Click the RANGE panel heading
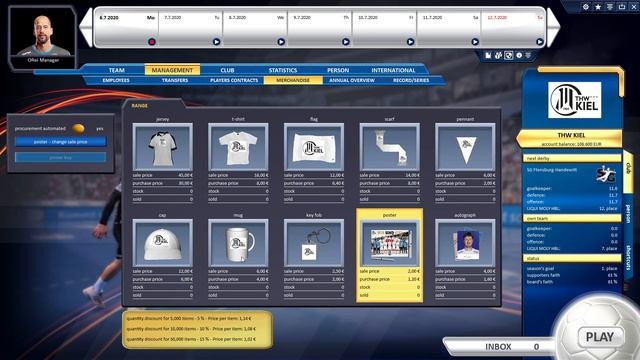The image size is (640, 360). [140, 106]
